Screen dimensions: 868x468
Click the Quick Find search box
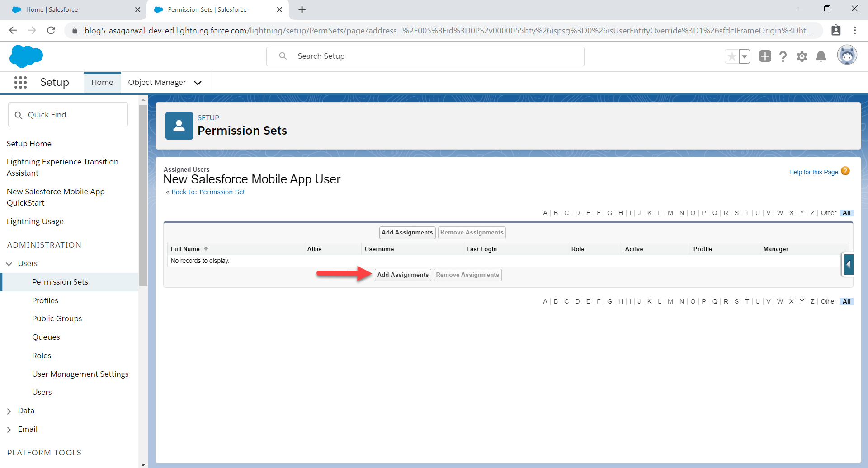[68, 115]
